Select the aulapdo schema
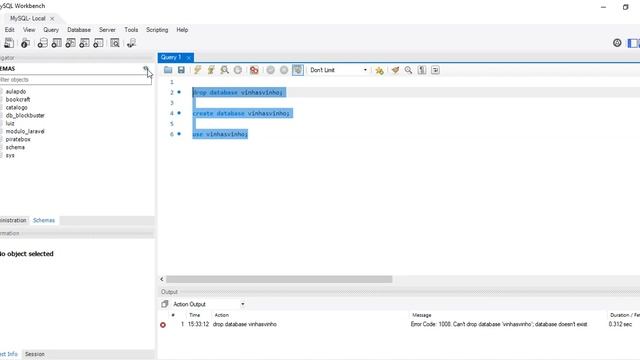This screenshot has height=360, width=640. click(x=16, y=91)
